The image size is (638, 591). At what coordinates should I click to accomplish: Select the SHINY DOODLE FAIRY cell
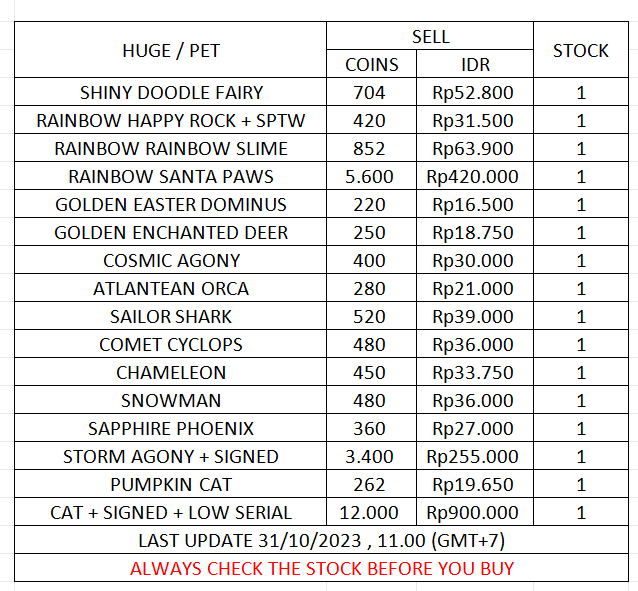pos(171,93)
